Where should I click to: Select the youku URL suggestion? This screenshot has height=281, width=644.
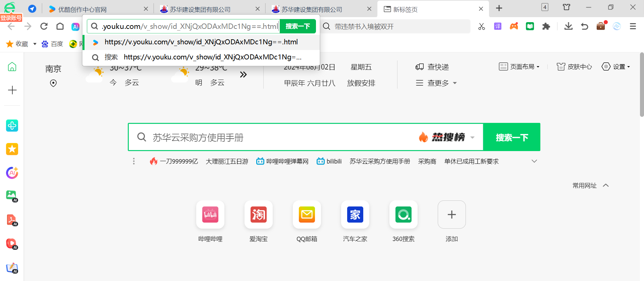(x=201, y=42)
